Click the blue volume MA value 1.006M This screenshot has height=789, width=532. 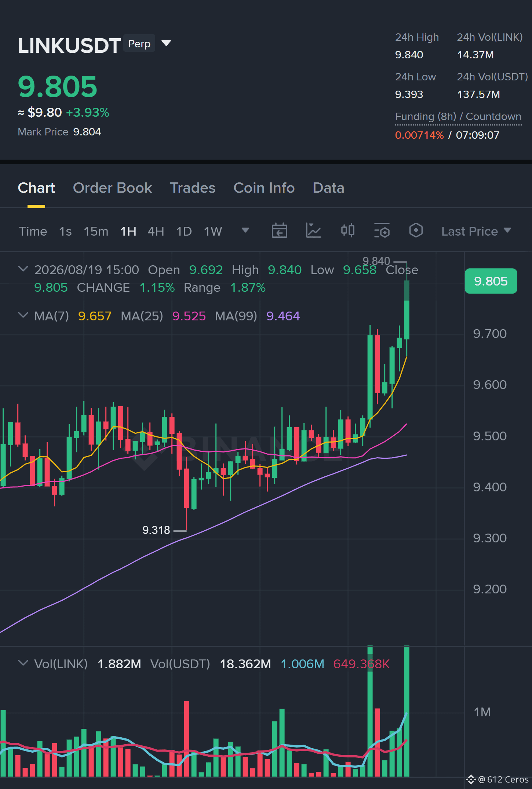302,664
